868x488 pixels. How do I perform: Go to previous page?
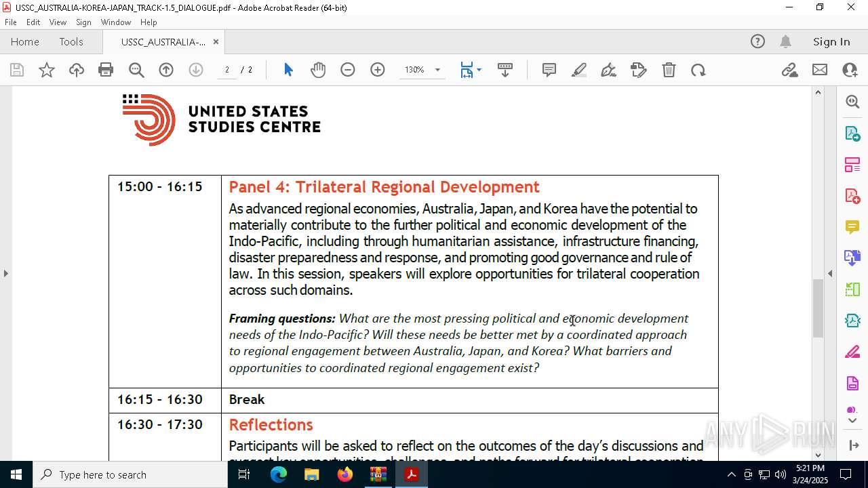[x=166, y=70]
